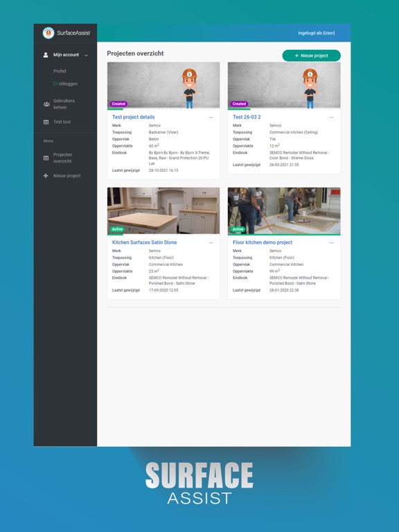Click the Kitchen Surfaces Satin Stone kitchen photo
This screenshot has height=532, width=399.
coord(163,211)
